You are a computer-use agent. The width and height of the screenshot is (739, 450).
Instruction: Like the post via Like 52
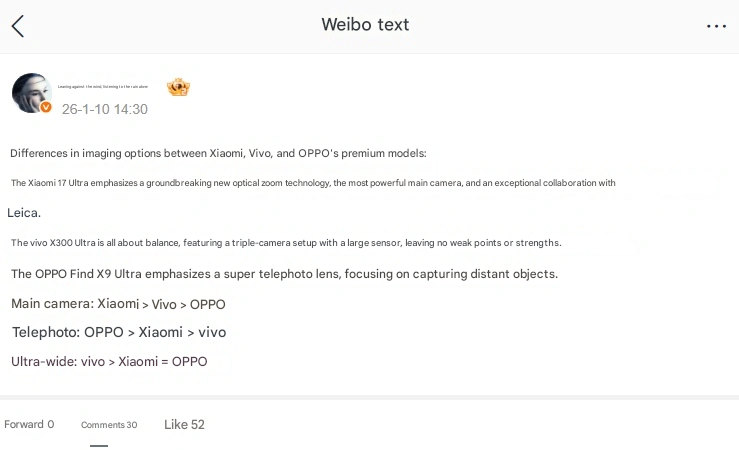(x=184, y=424)
